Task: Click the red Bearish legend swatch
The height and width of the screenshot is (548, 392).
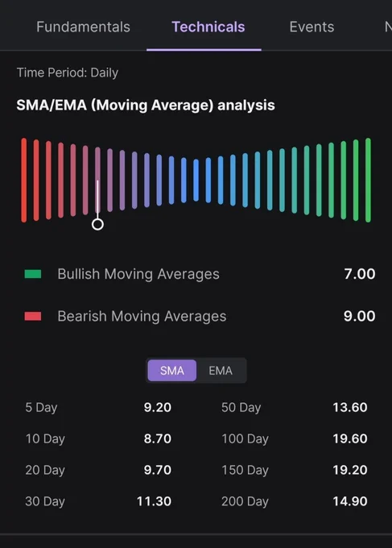Action: pyautogui.click(x=33, y=316)
